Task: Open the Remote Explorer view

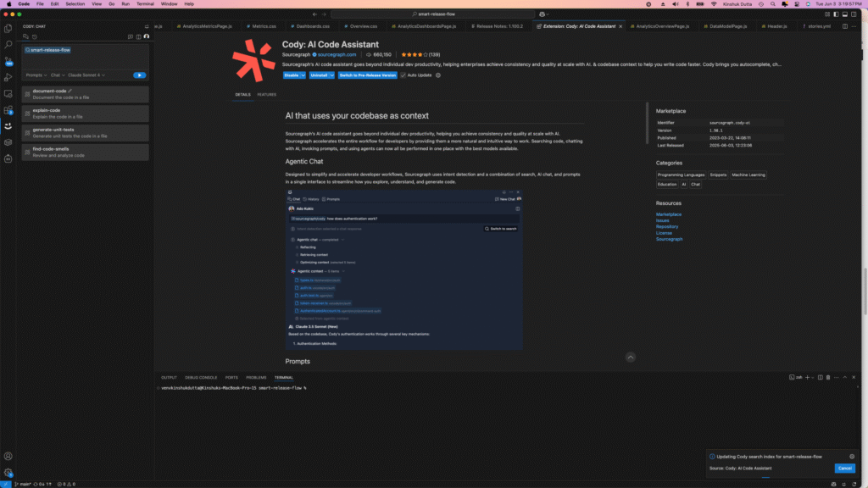Action: point(8,93)
